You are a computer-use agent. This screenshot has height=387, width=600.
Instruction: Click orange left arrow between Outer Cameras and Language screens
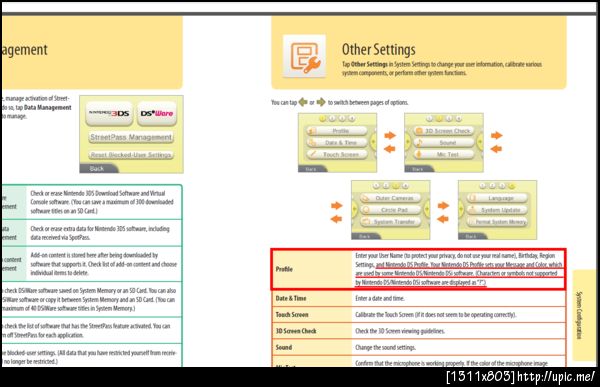443,219
